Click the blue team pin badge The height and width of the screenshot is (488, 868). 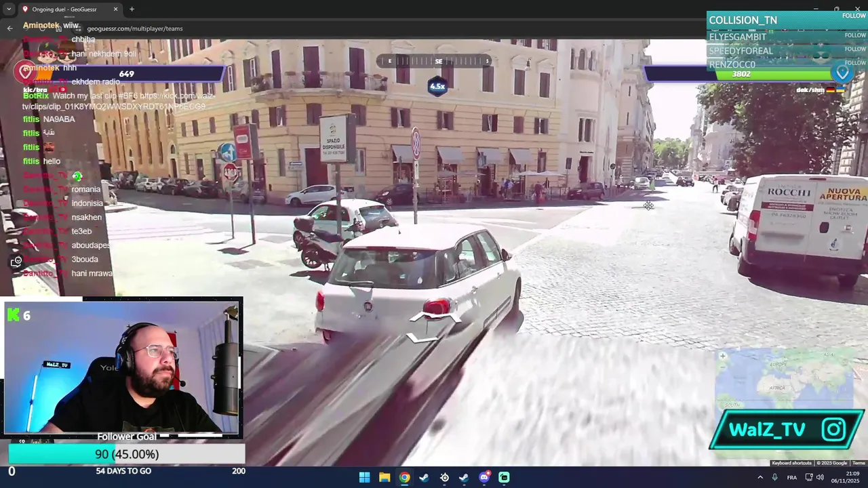click(843, 72)
